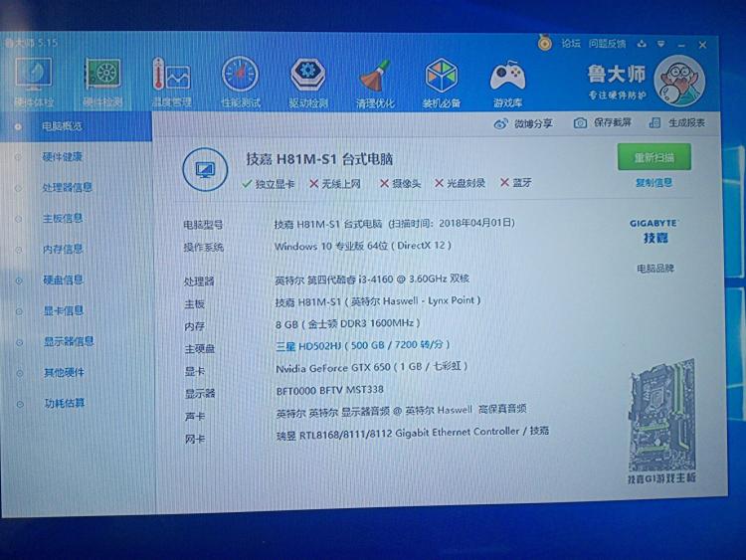This screenshot has height=560, width=746.
Task: Click 保存截屏 save screenshot text
Action: pyautogui.click(x=613, y=122)
